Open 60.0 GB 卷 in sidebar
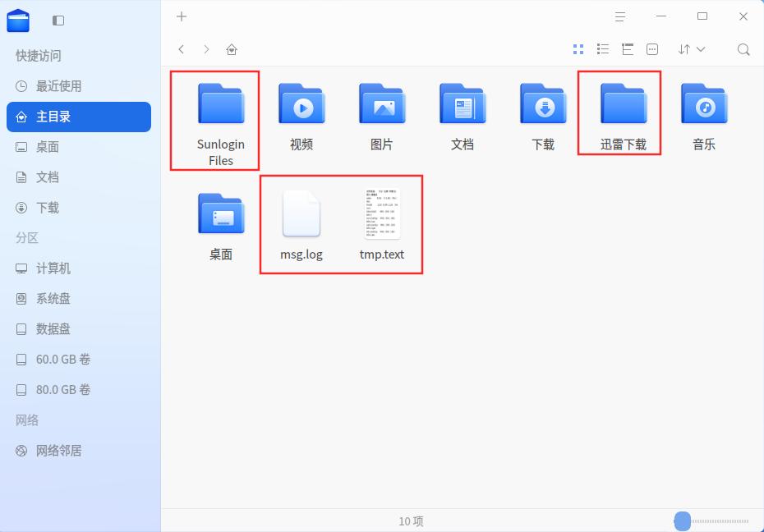 [x=79, y=360]
